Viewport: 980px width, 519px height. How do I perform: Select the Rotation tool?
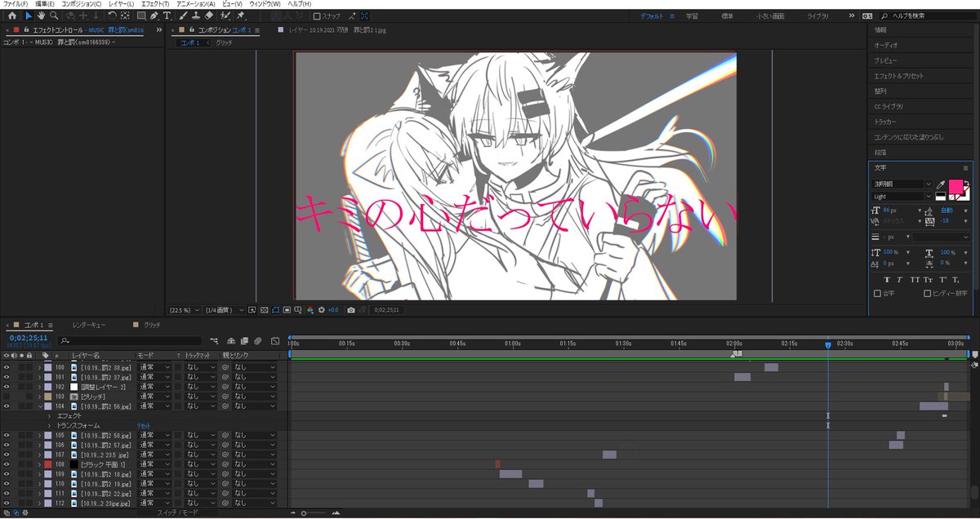coord(111,16)
